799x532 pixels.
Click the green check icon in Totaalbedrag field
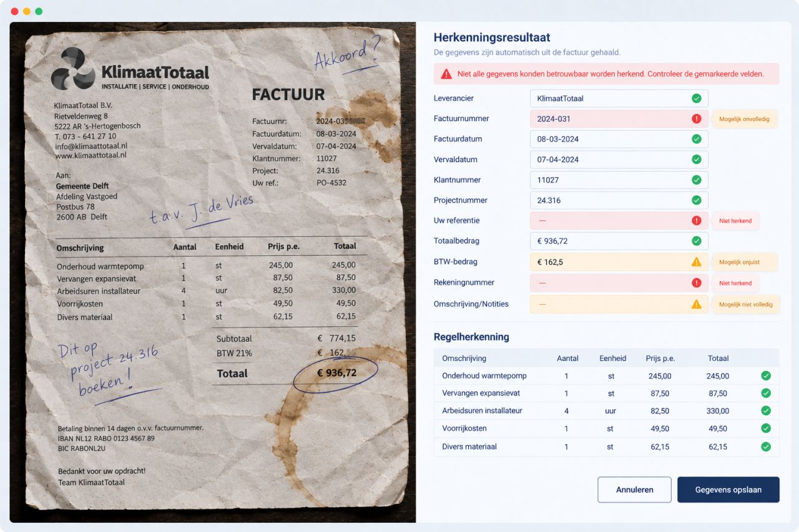click(696, 241)
